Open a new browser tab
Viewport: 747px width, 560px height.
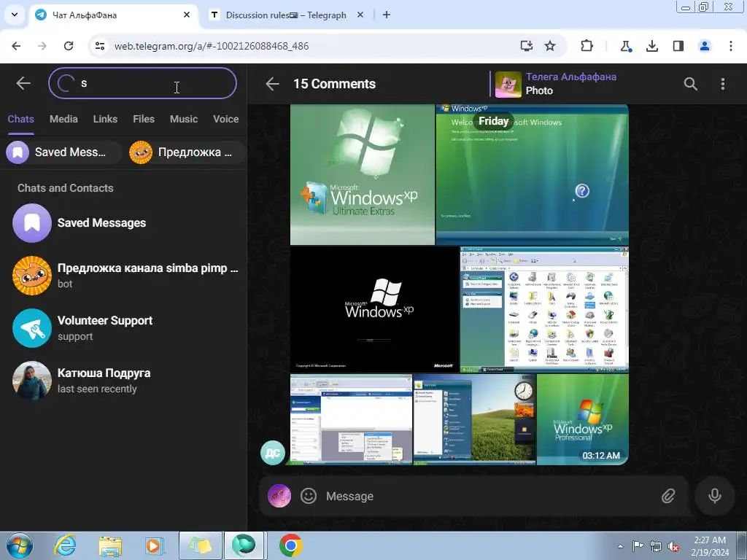387,15
